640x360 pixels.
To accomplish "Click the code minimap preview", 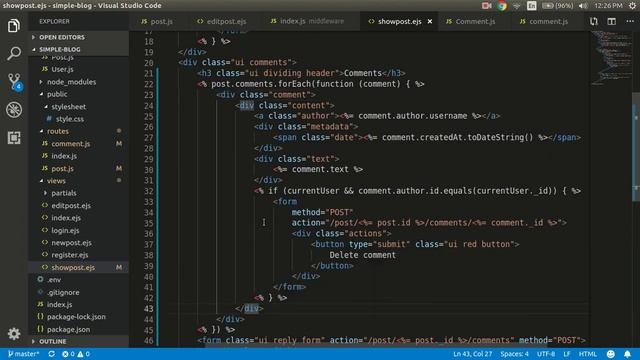I will 611,59.
